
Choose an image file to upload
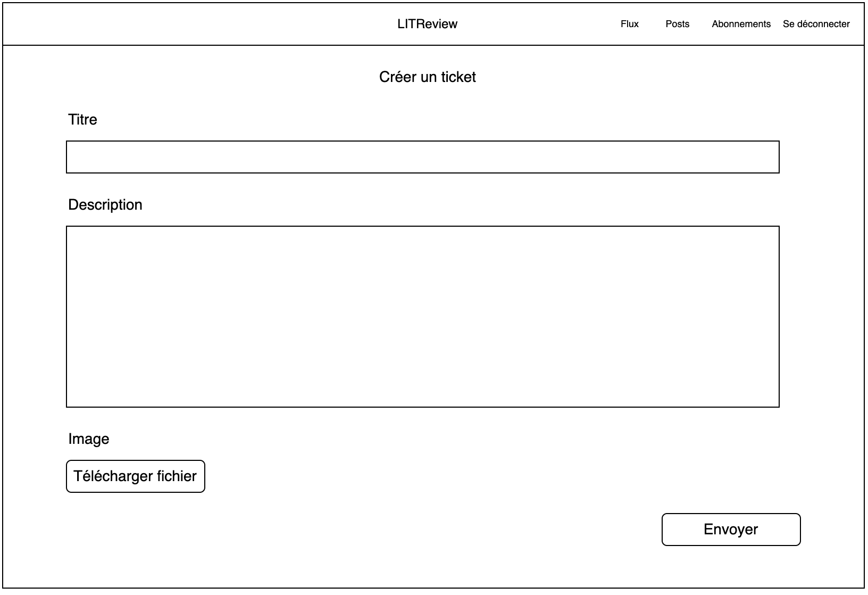coord(135,476)
